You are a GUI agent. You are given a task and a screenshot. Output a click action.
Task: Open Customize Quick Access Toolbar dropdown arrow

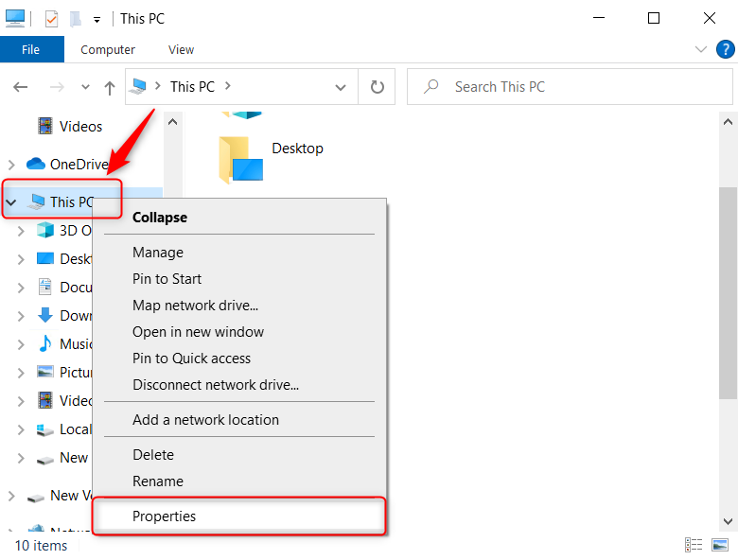tap(97, 20)
